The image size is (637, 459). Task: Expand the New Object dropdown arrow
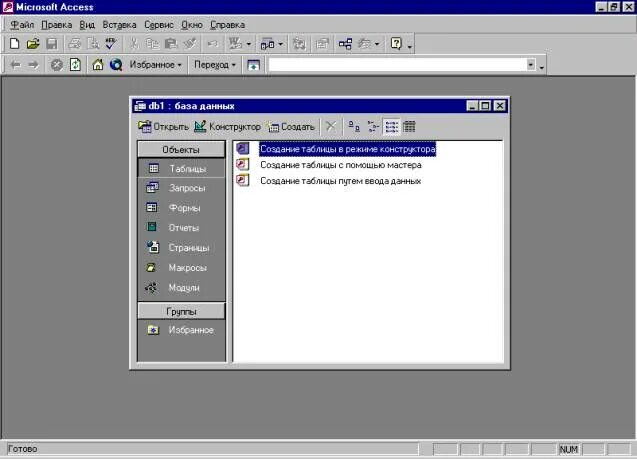point(377,44)
